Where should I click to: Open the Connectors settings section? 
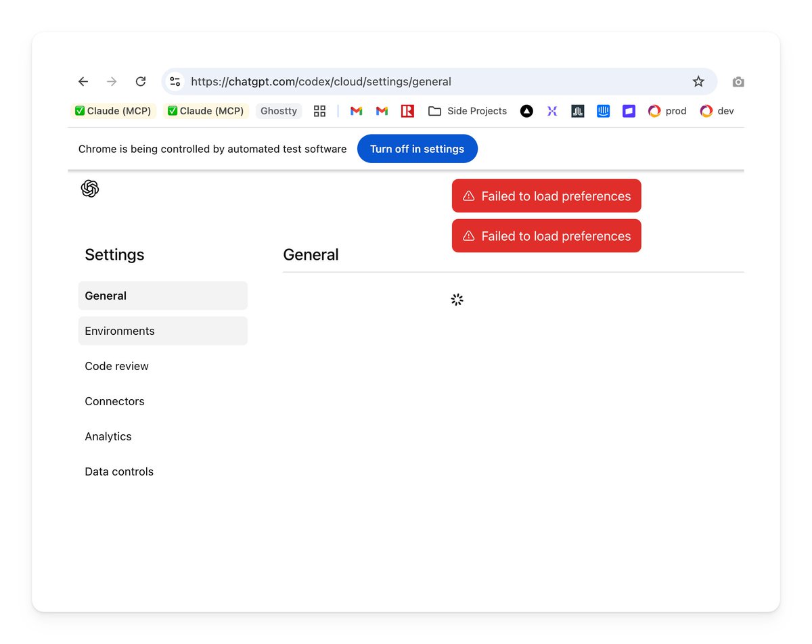pyautogui.click(x=163, y=401)
